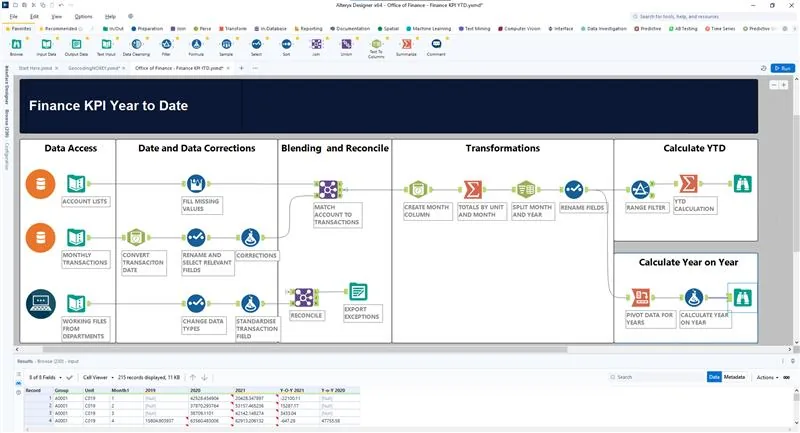The image size is (800, 433).
Task: Open the Help menu
Action: pos(110,16)
